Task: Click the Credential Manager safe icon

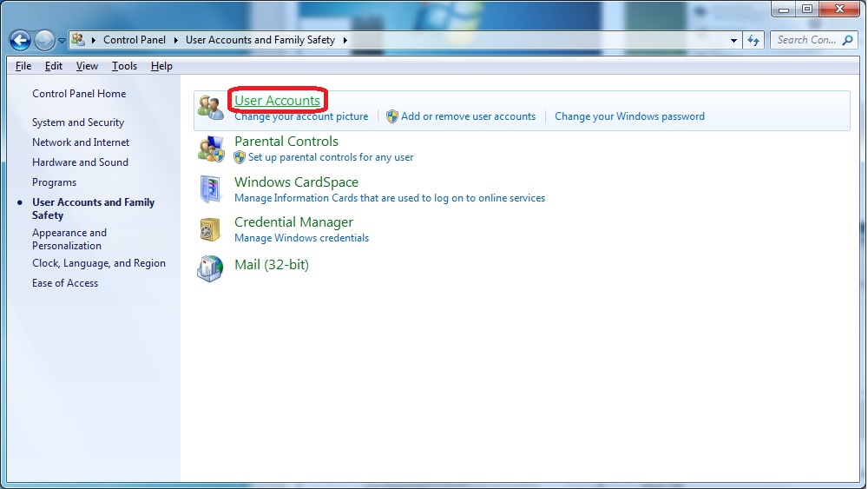Action: [210, 229]
